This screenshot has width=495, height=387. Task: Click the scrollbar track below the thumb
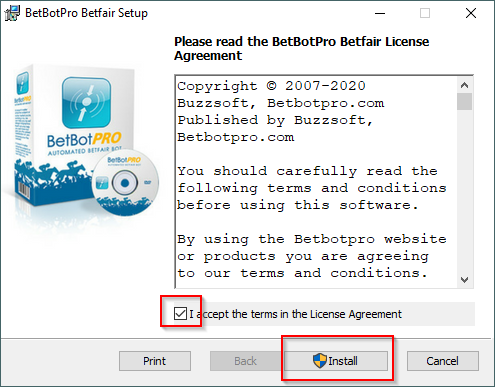[x=464, y=191]
